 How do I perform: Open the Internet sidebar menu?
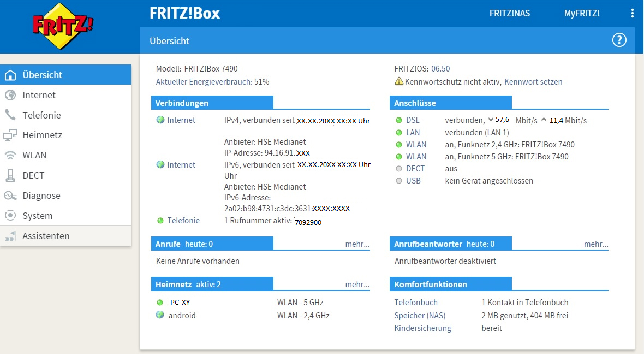[x=65, y=95]
